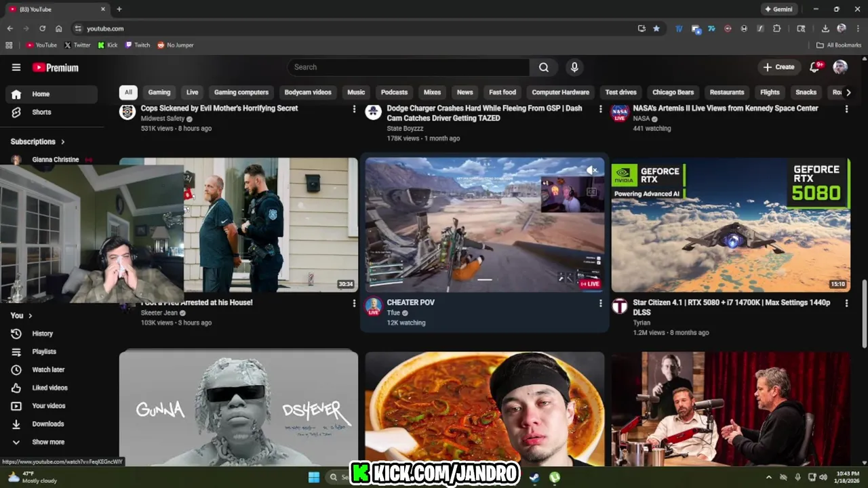Open NASA's Artemis II Live Views title
The height and width of the screenshot is (488, 868).
725,108
